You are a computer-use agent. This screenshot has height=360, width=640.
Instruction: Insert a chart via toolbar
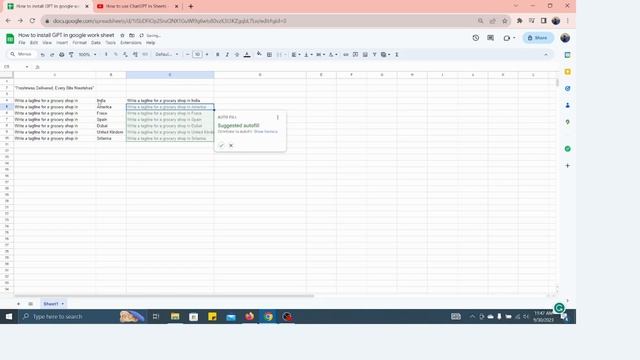pyautogui.click(x=365, y=54)
